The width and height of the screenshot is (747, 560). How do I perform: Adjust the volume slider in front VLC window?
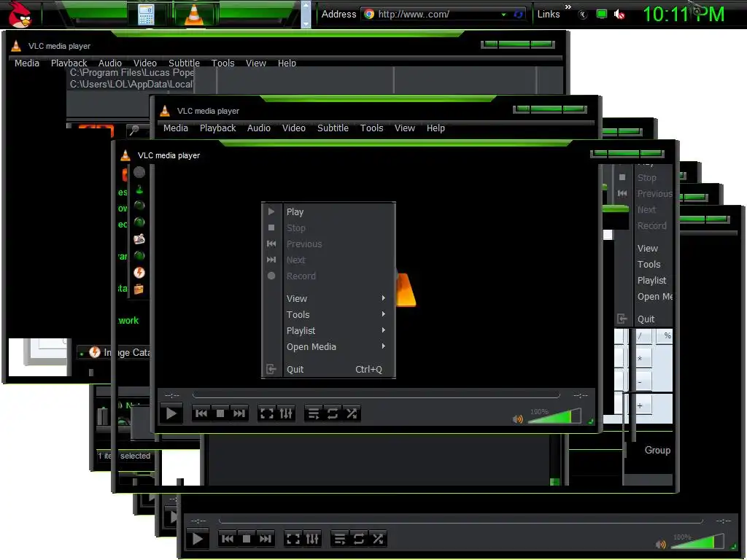click(x=555, y=416)
